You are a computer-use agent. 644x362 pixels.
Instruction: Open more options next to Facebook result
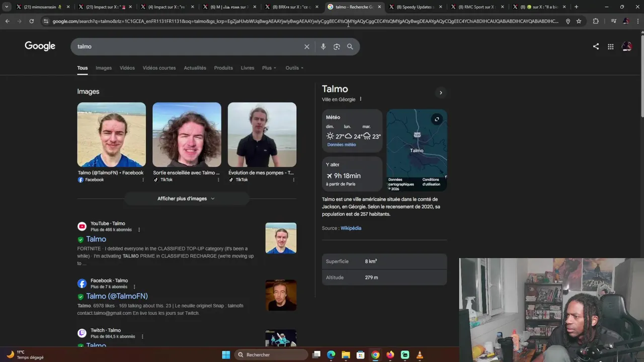pyautogui.click(x=134, y=287)
